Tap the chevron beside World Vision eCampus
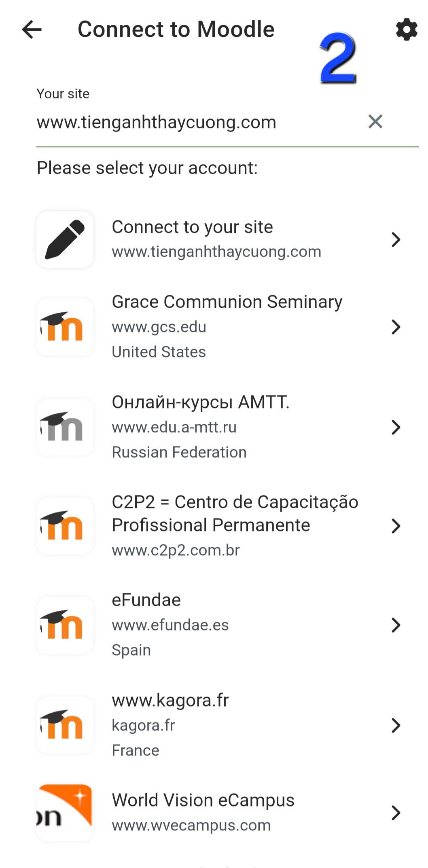The height and width of the screenshot is (868, 428). point(396,812)
